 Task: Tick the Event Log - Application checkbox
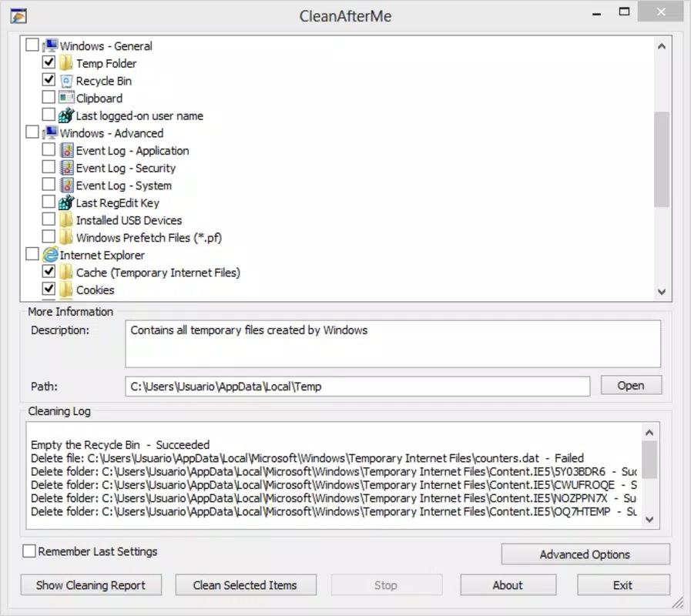point(49,149)
